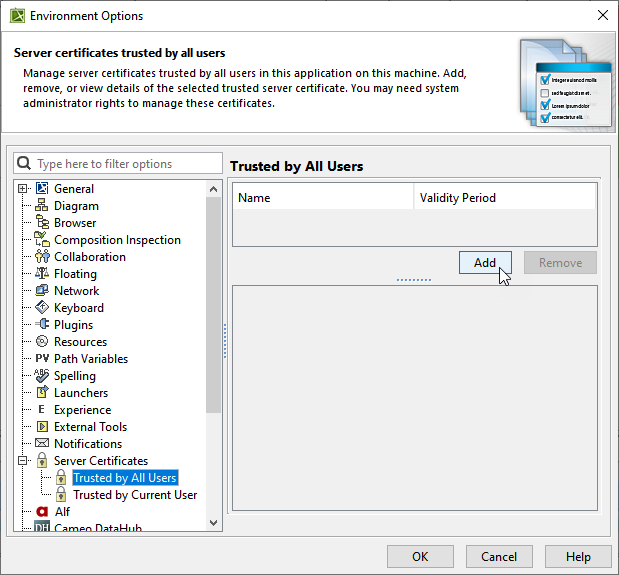Click the red Alf icon
Viewport: 619px width, 575px height.
[42, 511]
